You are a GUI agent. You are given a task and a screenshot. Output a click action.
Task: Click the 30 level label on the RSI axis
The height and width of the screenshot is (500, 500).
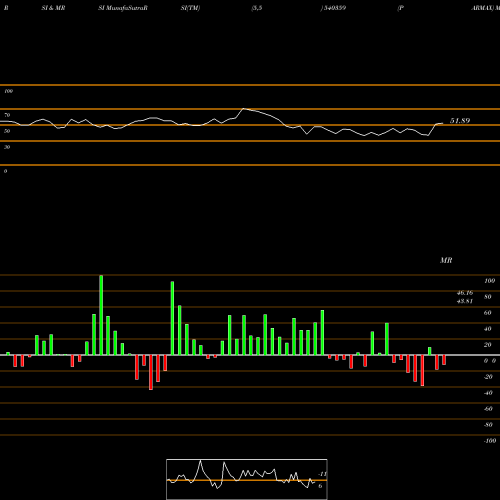7,147
